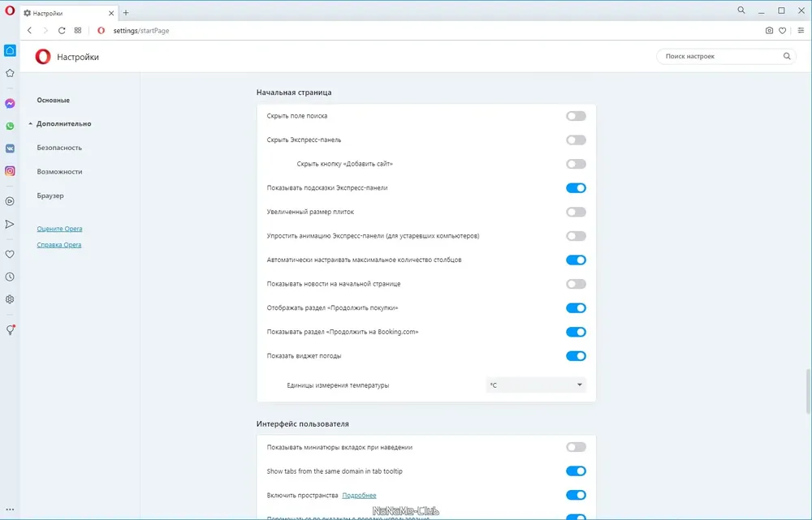Enable Показывать новости на начальной странице

coord(576,284)
